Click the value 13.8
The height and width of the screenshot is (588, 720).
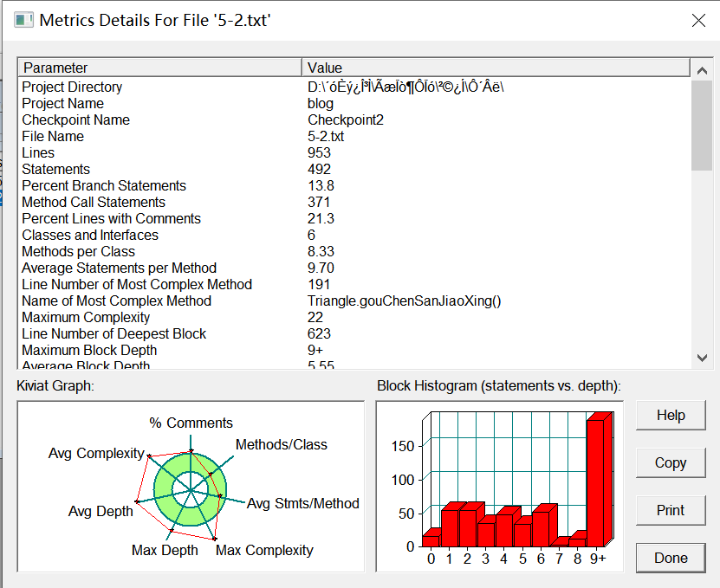pos(321,185)
